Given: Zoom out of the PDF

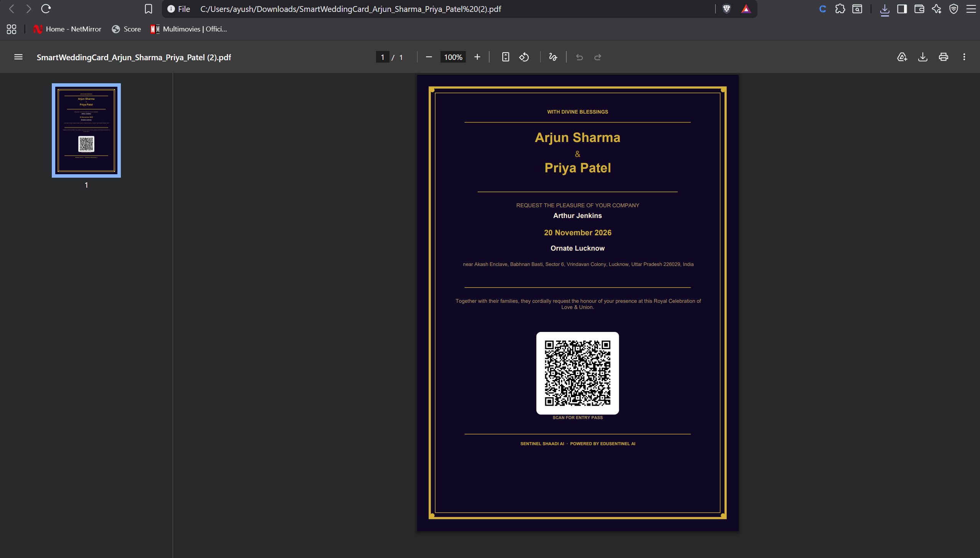Looking at the screenshot, I should pos(429,57).
